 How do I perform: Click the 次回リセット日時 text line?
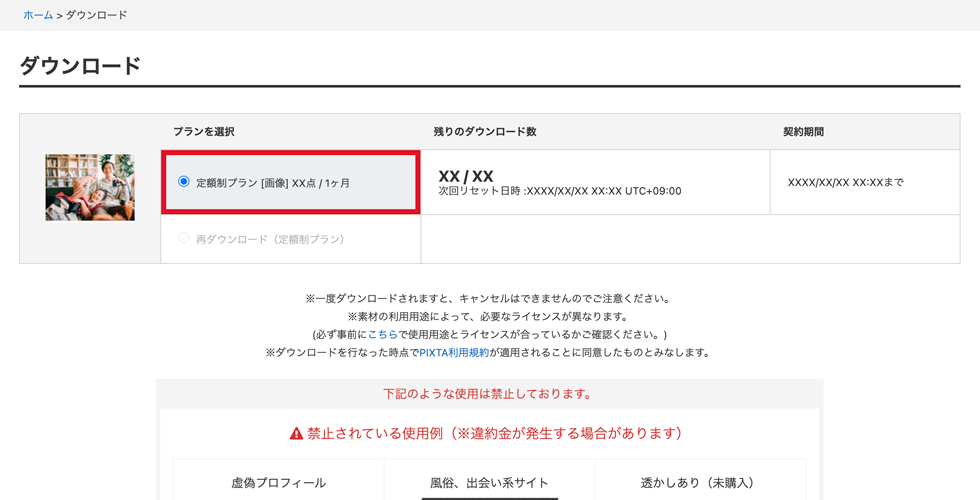[x=560, y=191]
